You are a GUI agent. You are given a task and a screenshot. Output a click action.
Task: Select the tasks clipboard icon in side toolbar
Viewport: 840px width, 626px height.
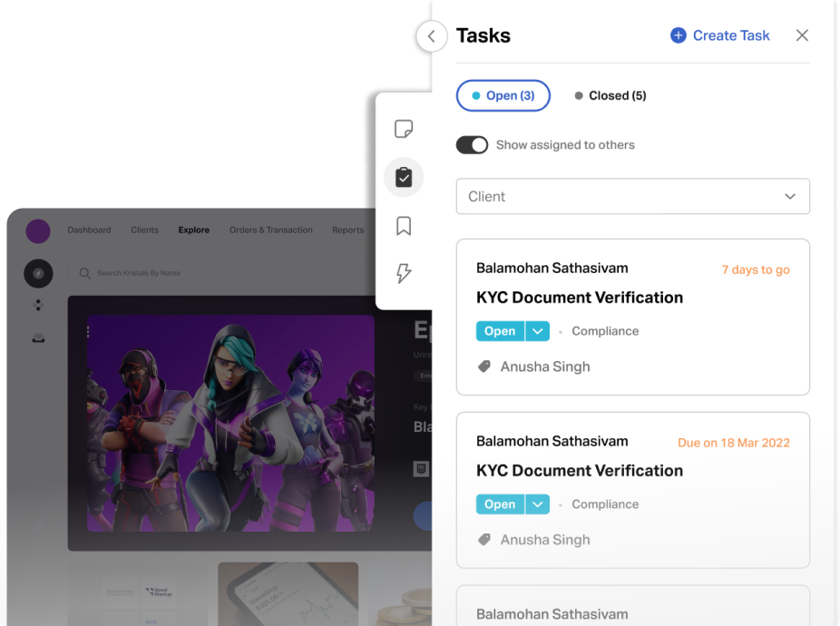pyautogui.click(x=404, y=178)
